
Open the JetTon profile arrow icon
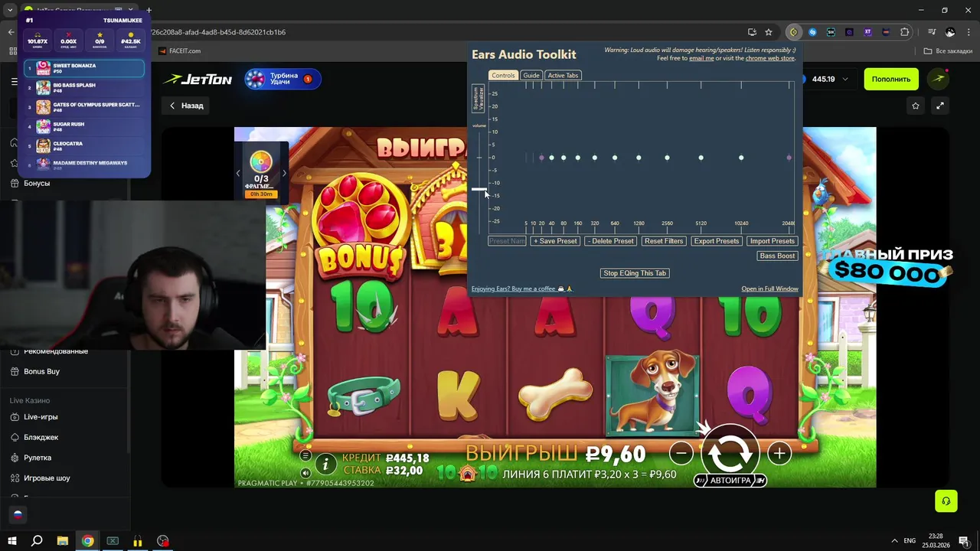(x=938, y=79)
